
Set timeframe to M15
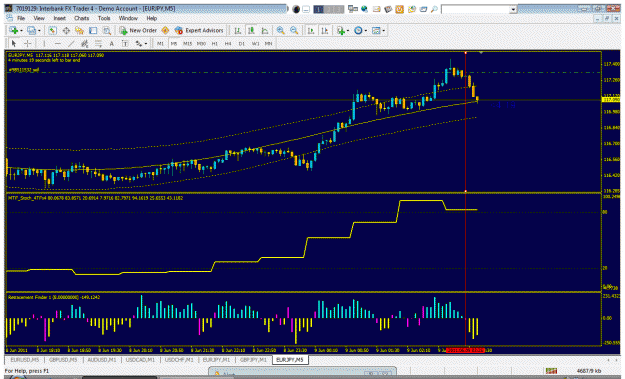tap(187, 43)
